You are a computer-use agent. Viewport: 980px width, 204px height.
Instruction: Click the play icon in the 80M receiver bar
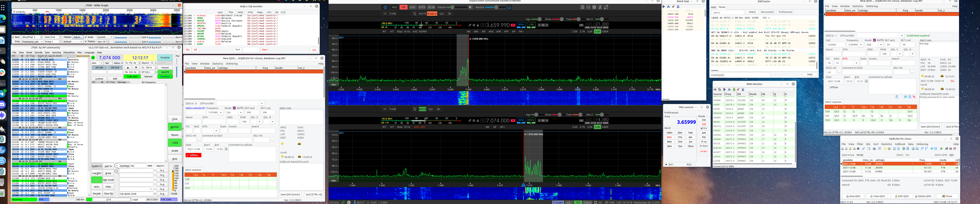449,14
